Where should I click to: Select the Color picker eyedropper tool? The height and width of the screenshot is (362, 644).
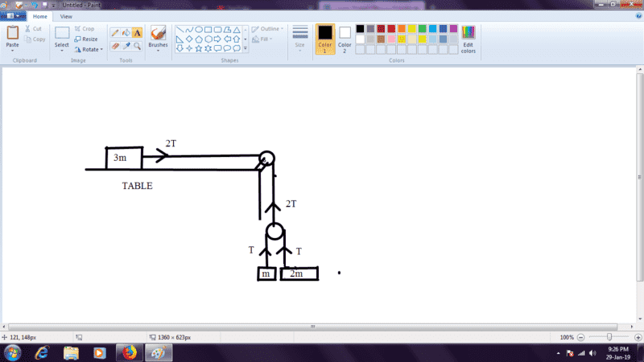pos(126,46)
